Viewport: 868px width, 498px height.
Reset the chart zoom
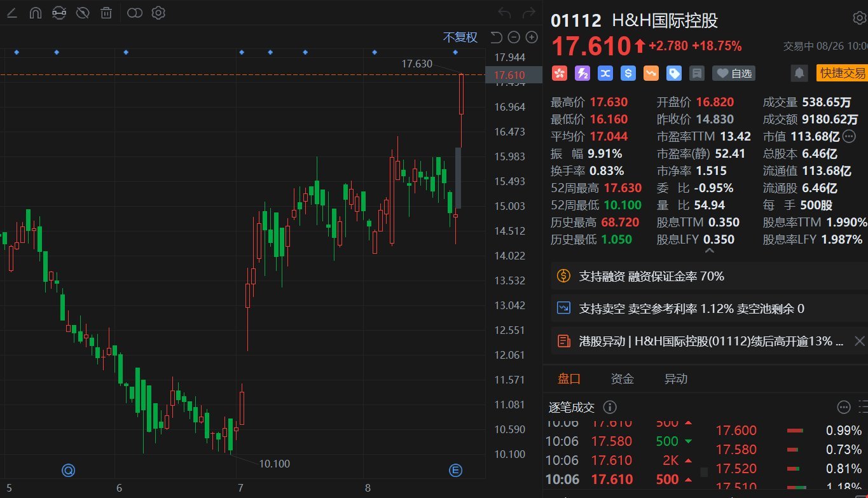point(497,38)
